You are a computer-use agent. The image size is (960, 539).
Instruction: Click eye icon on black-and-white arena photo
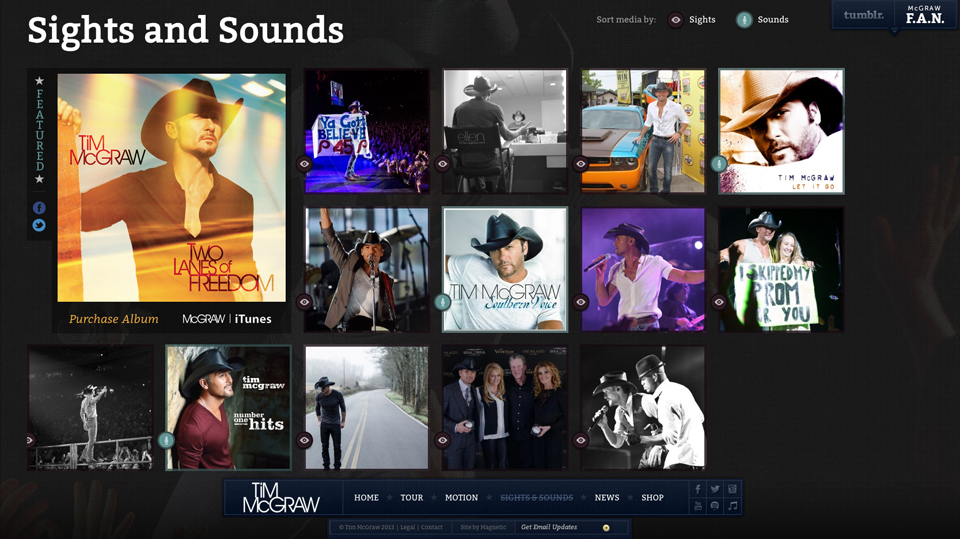coord(31,440)
